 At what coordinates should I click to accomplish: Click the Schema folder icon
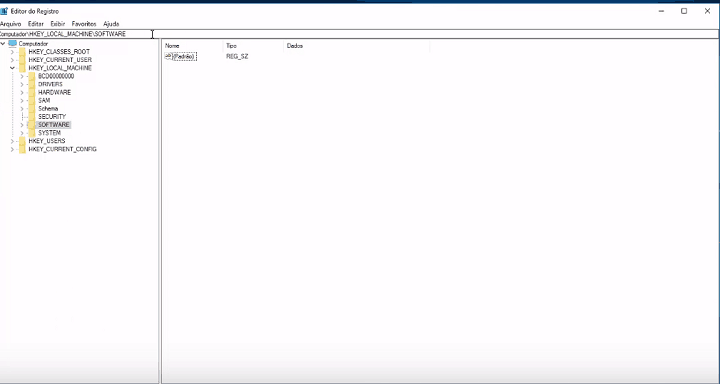tap(32, 109)
